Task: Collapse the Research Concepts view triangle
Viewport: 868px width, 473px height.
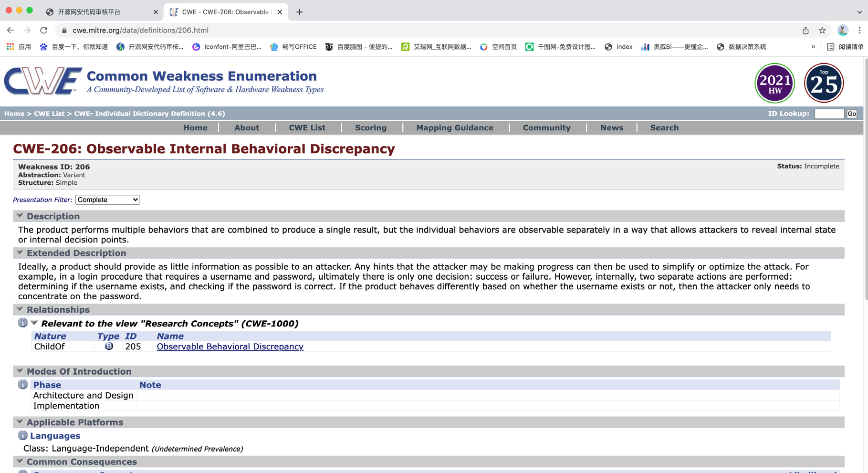Action: click(x=34, y=323)
